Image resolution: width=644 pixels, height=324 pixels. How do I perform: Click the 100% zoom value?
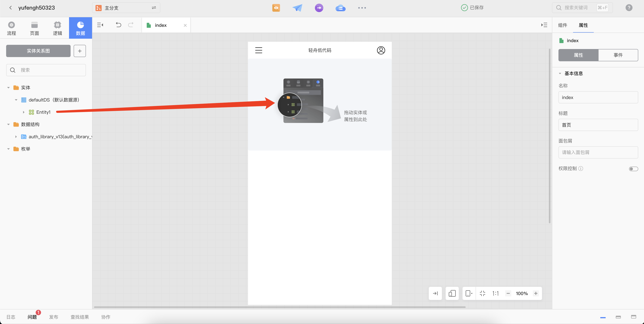(x=522, y=293)
